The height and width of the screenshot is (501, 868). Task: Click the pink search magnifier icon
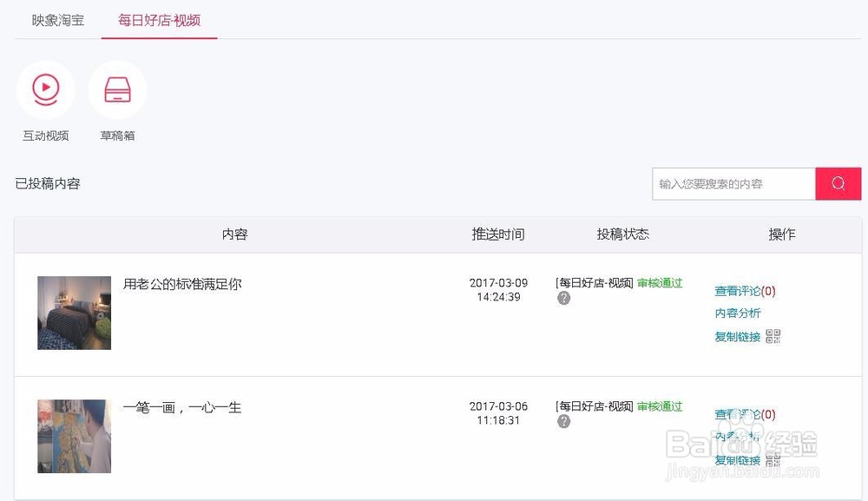click(837, 183)
